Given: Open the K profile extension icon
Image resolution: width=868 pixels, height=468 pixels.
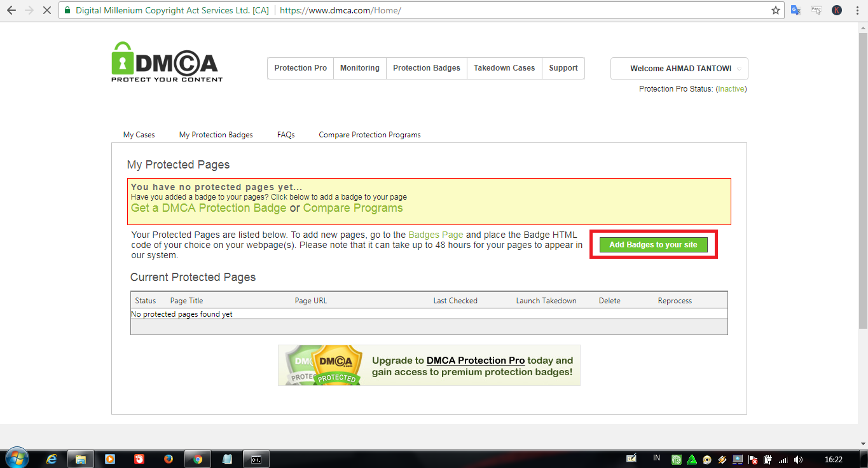Looking at the screenshot, I should 837,10.
